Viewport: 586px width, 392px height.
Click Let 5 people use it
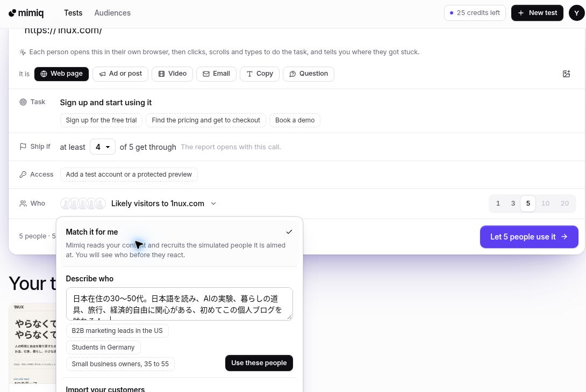coord(529,237)
